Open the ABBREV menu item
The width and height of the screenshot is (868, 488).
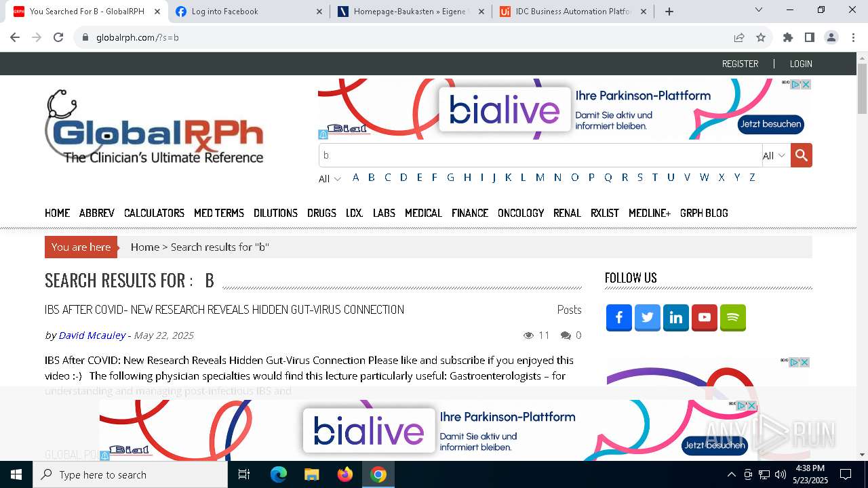click(97, 213)
